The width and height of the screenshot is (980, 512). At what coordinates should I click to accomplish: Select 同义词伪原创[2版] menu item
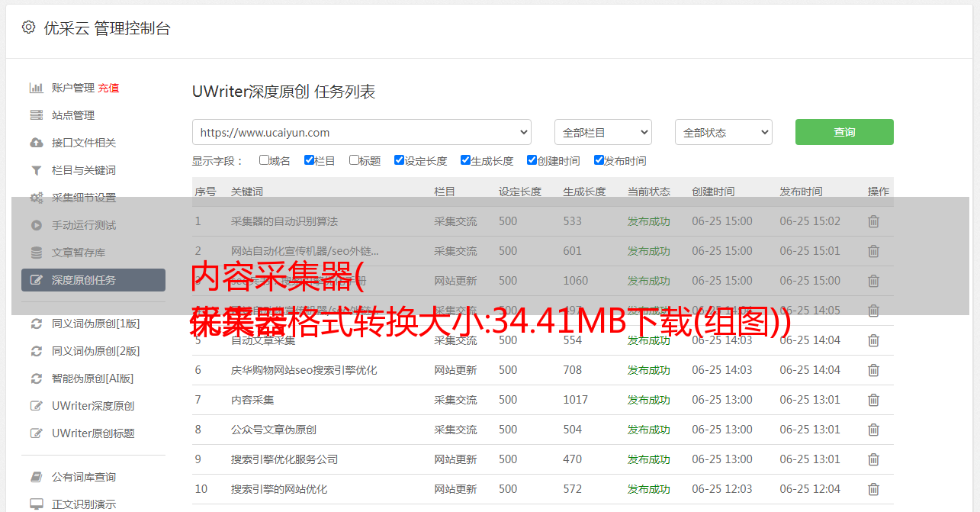95,351
